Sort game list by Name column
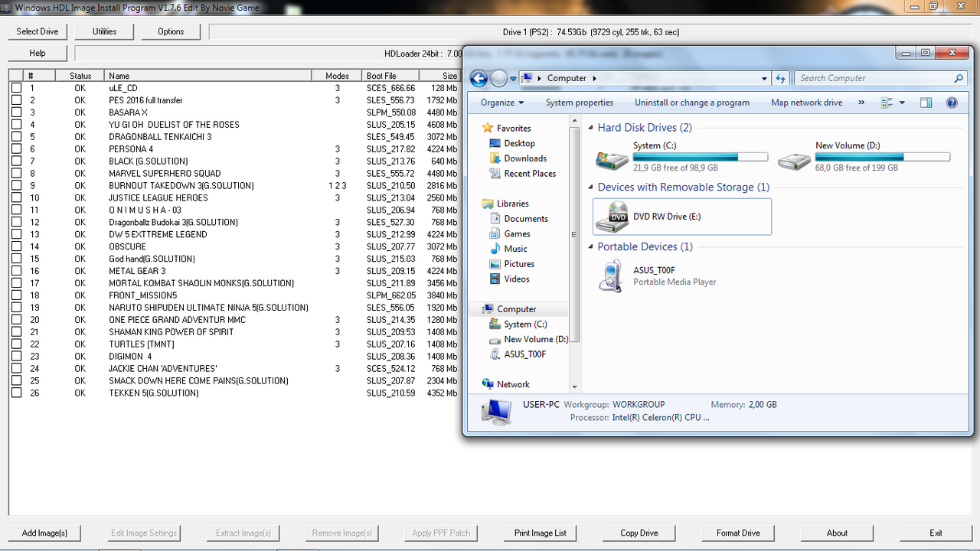The height and width of the screenshot is (551, 980). pos(207,76)
